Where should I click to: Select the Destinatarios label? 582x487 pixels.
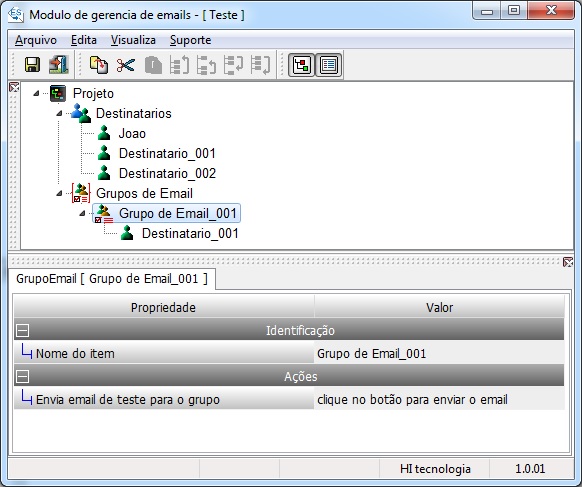point(134,113)
